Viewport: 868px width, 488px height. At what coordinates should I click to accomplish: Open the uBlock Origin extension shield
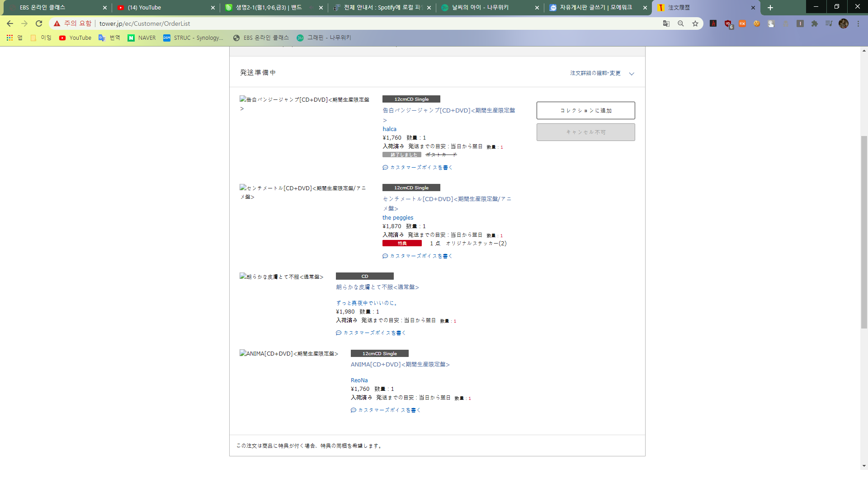[x=728, y=24]
